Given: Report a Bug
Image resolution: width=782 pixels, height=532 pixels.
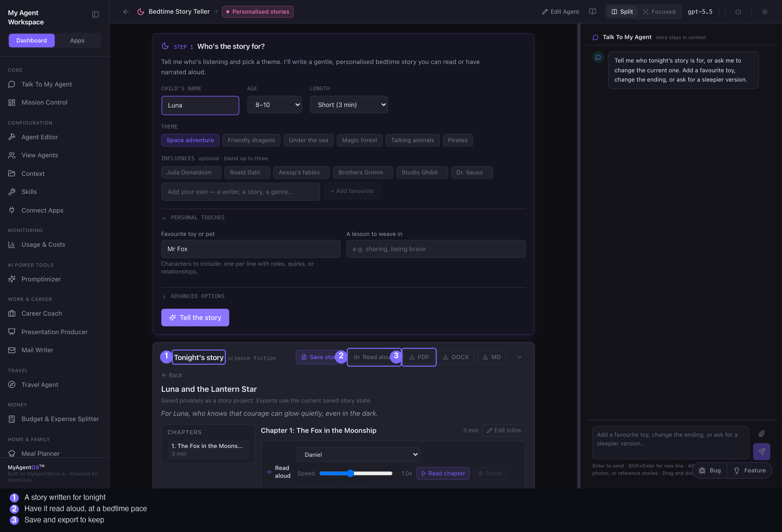Looking at the screenshot, I should [710, 470].
